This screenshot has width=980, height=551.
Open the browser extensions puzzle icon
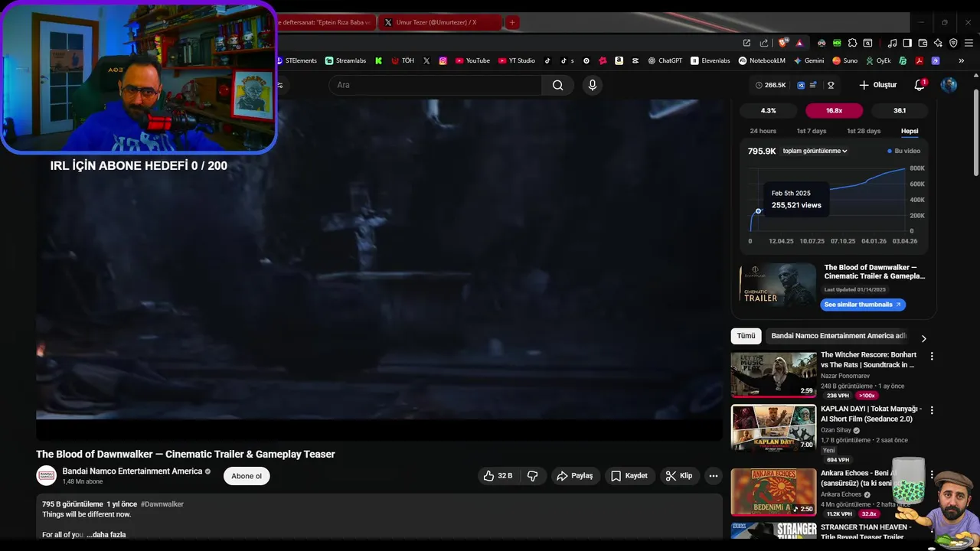[853, 43]
